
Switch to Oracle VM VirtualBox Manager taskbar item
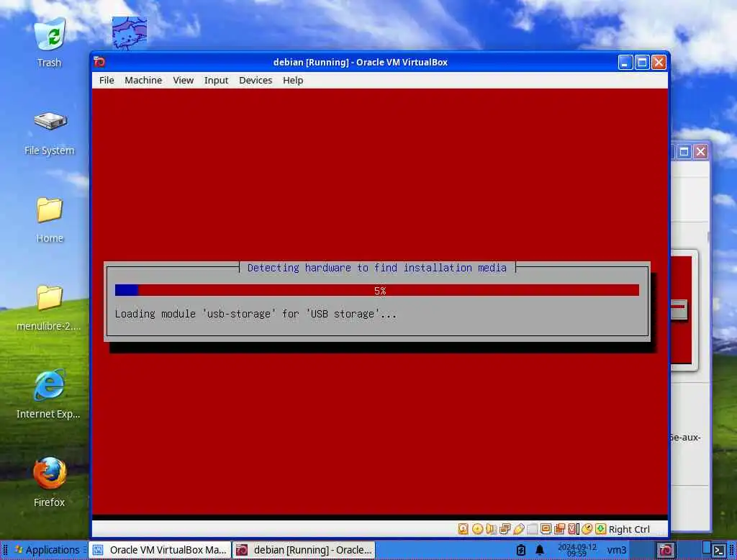coord(160,550)
